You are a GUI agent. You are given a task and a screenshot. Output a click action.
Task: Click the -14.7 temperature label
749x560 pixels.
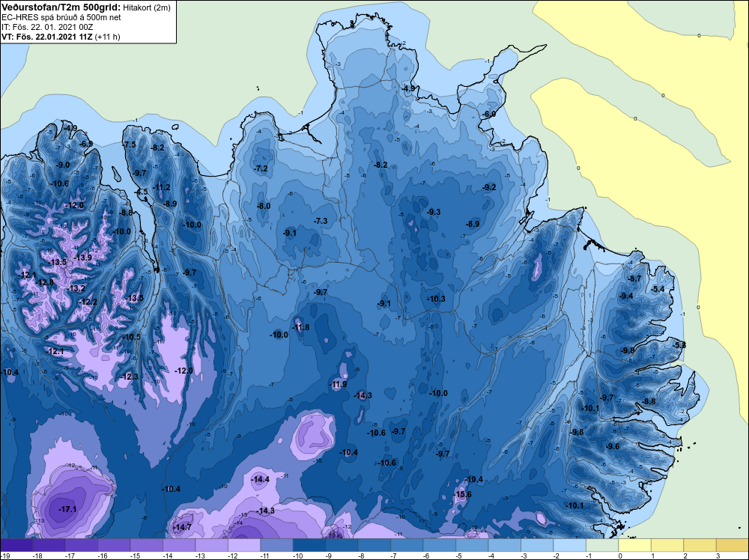[182, 527]
